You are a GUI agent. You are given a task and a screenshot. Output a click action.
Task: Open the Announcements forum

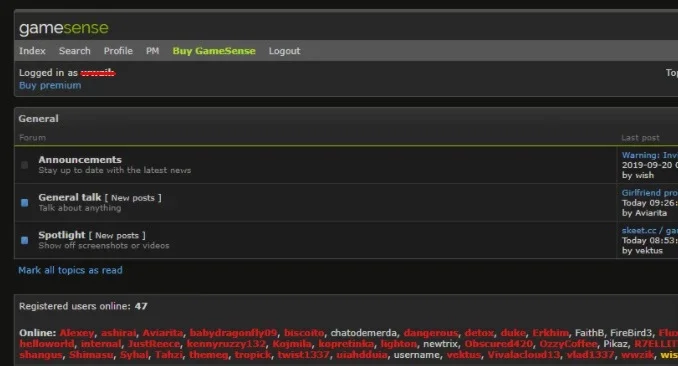pyautogui.click(x=80, y=160)
